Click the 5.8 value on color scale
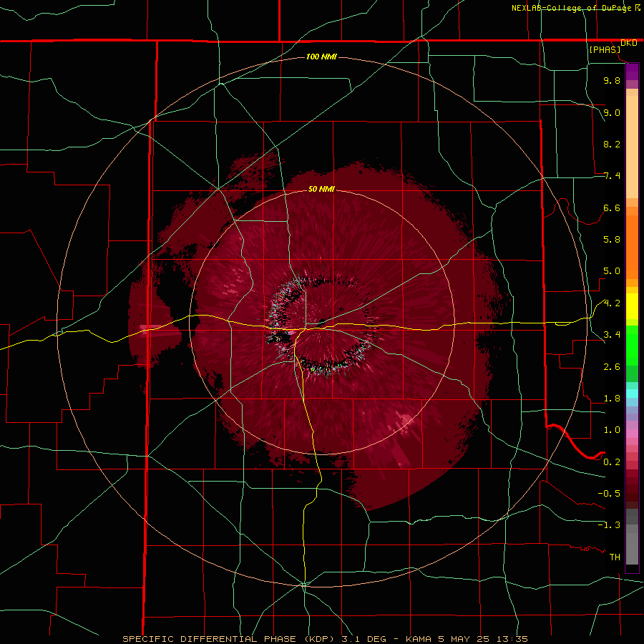This screenshot has width=644, height=644. [x=612, y=240]
